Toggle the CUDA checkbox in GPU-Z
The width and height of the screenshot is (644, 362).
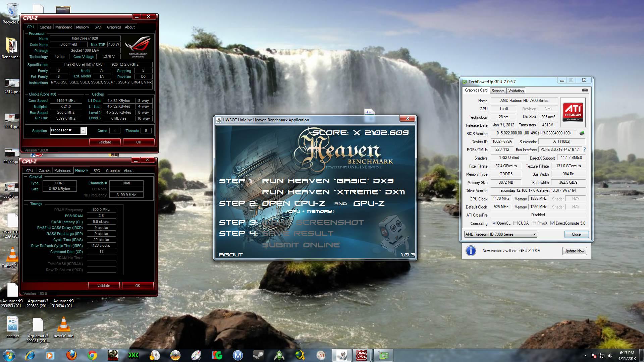(x=515, y=223)
